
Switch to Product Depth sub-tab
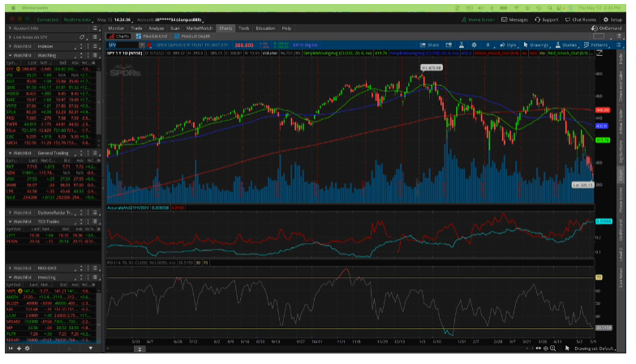(x=192, y=36)
